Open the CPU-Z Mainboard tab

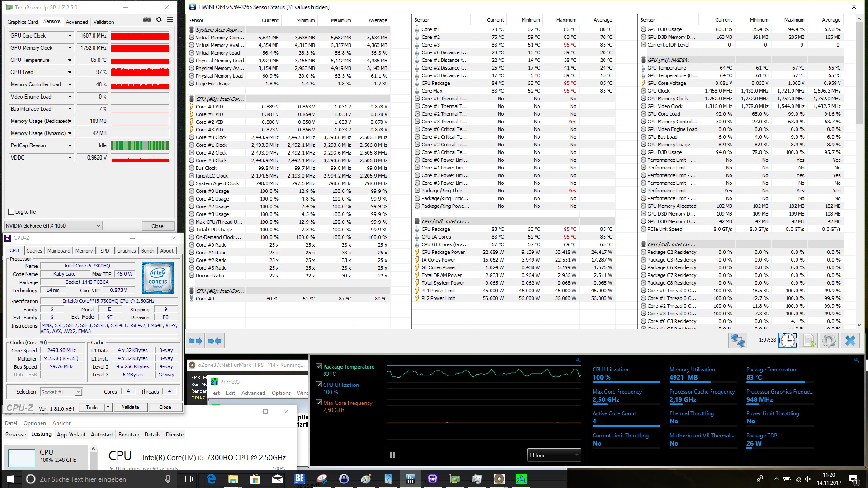click(x=59, y=251)
